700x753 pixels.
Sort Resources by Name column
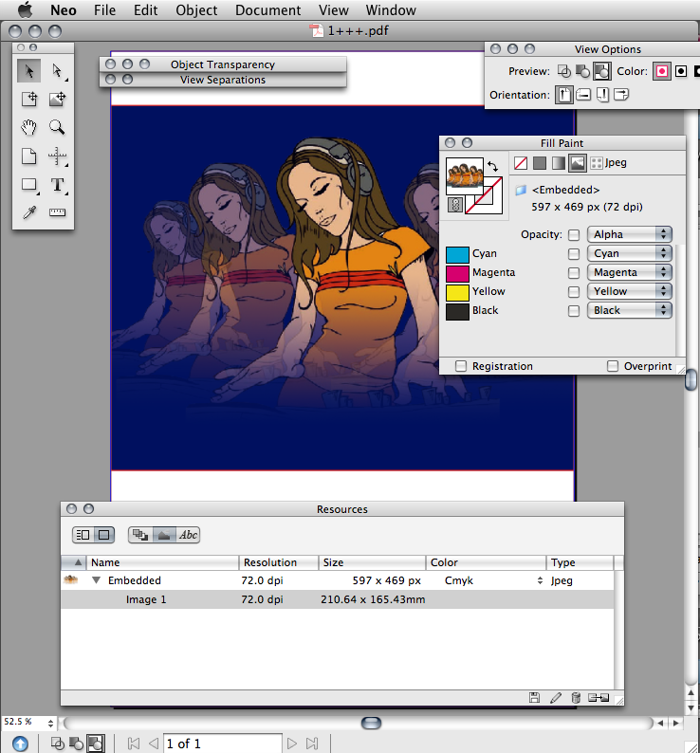coord(162,562)
